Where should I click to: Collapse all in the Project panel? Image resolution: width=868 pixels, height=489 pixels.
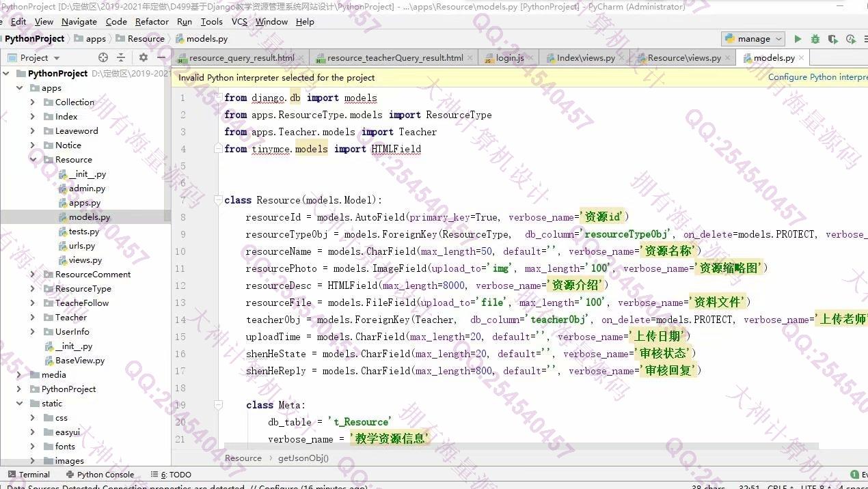(121, 57)
